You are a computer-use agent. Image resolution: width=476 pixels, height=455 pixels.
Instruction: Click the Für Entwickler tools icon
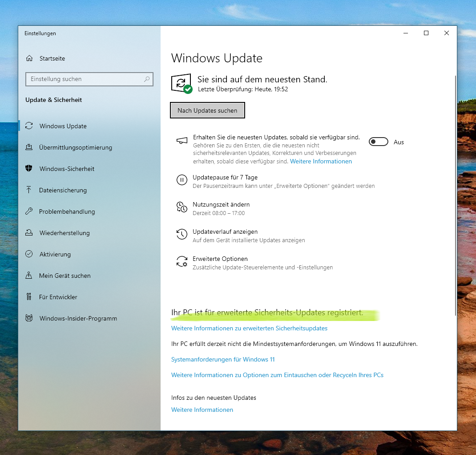click(x=29, y=297)
